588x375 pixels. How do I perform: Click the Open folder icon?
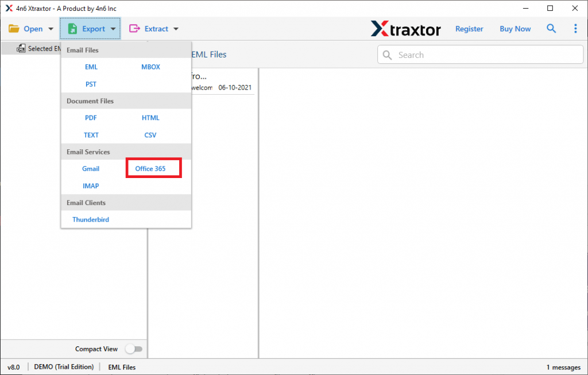point(14,28)
